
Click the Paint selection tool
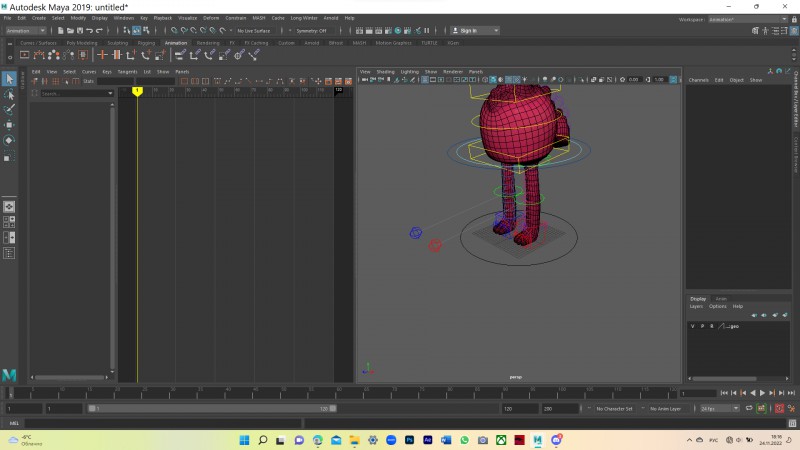[x=9, y=109]
